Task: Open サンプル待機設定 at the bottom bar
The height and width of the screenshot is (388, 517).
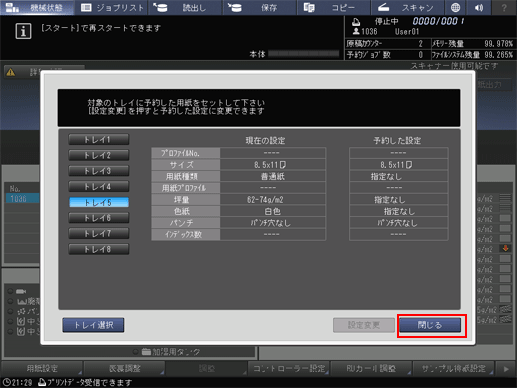Action: (x=453, y=368)
